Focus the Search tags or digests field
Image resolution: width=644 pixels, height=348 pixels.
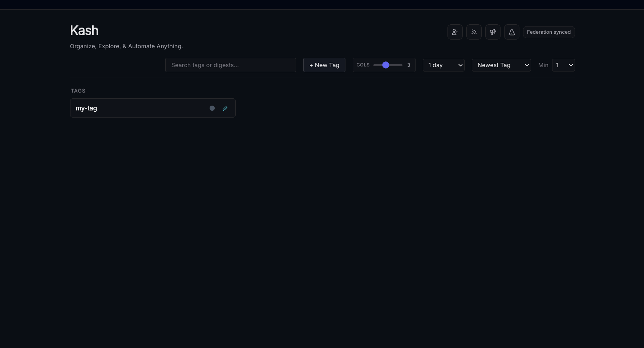[x=230, y=65]
